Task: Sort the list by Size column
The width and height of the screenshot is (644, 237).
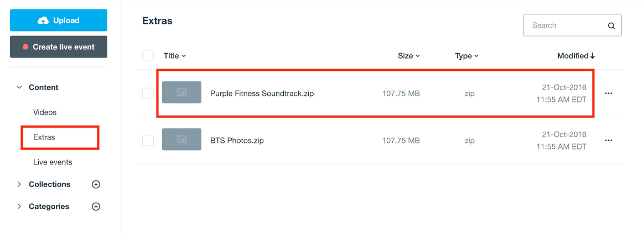Action: [x=409, y=56]
